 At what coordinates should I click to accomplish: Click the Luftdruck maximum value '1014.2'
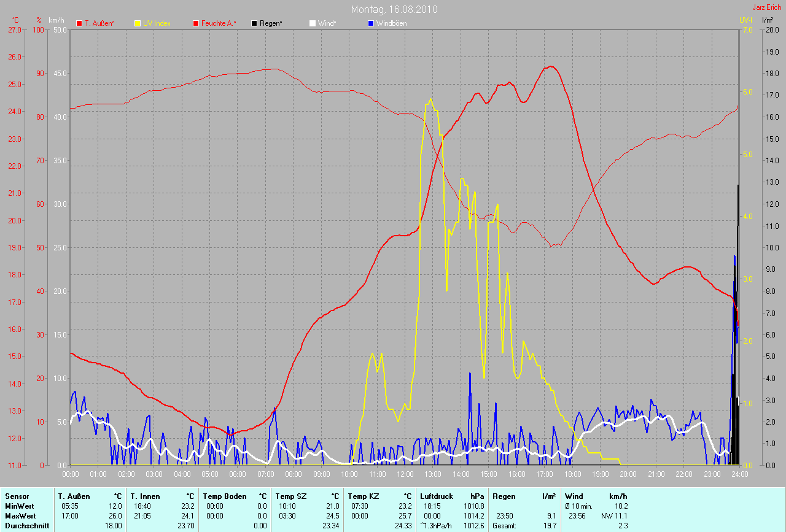[x=474, y=516]
